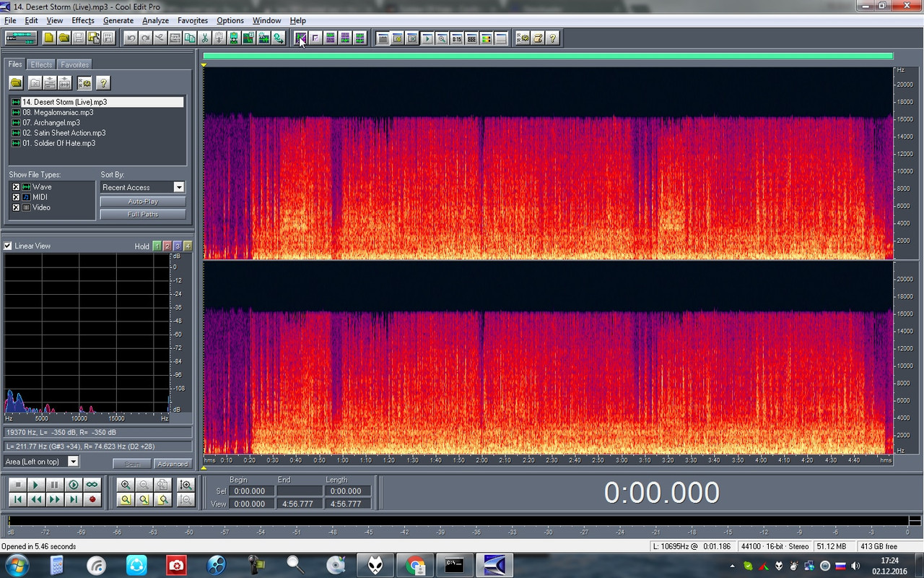Click the Zoom In vertically icon

(x=186, y=485)
